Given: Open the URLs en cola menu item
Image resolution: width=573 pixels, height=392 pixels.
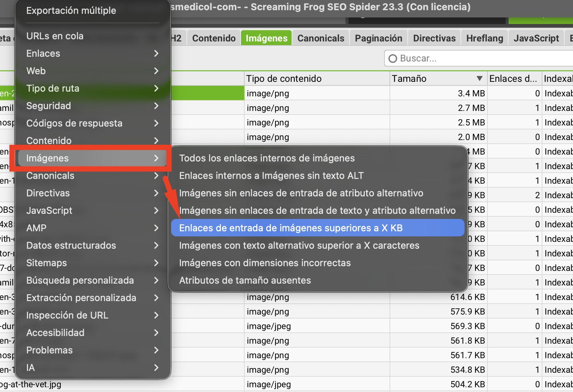Looking at the screenshot, I should tap(55, 36).
